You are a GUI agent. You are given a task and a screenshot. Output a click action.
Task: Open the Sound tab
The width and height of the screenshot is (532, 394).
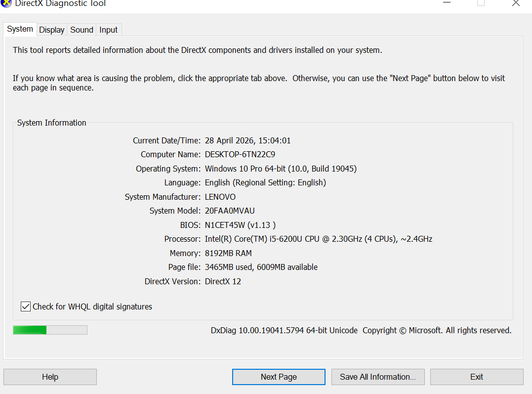[82, 30]
